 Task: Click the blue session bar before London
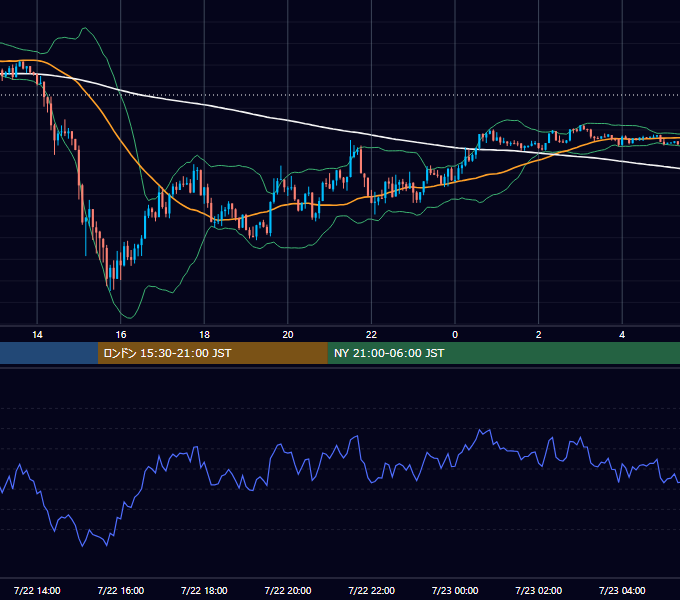pyautogui.click(x=49, y=353)
